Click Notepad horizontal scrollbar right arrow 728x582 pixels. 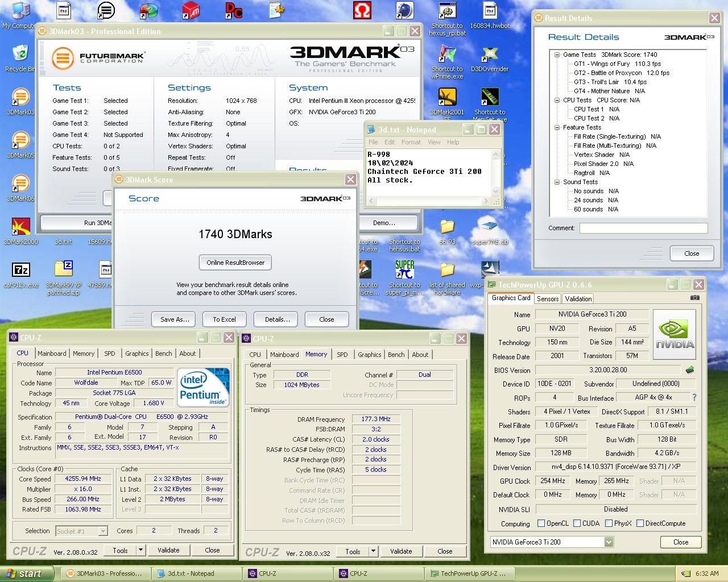[486, 201]
